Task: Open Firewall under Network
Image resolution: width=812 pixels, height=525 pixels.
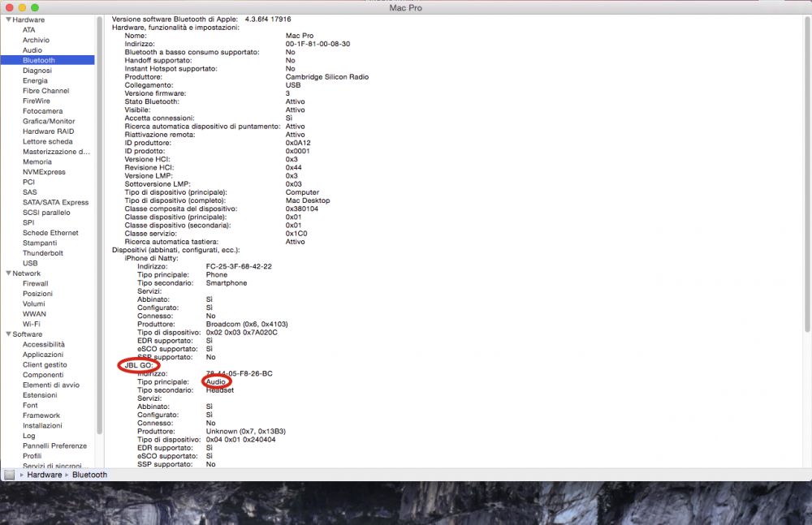Action: pyautogui.click(x=35, y=284)
